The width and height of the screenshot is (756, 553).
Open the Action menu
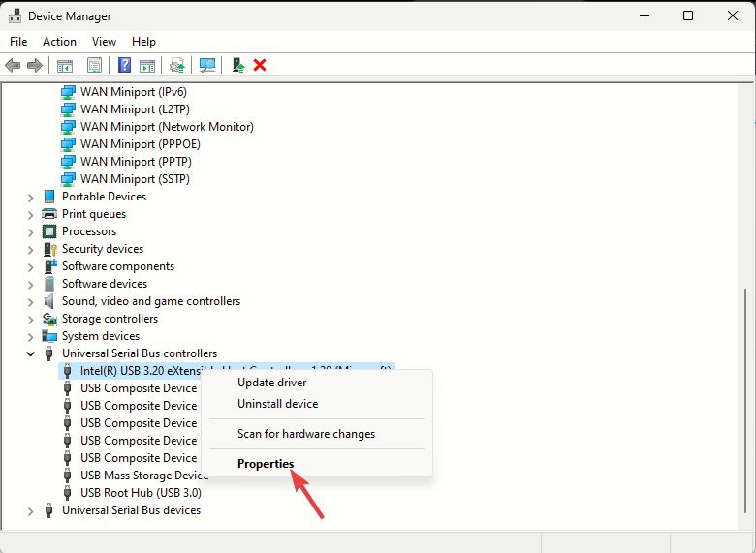click(x=59, y=42)
